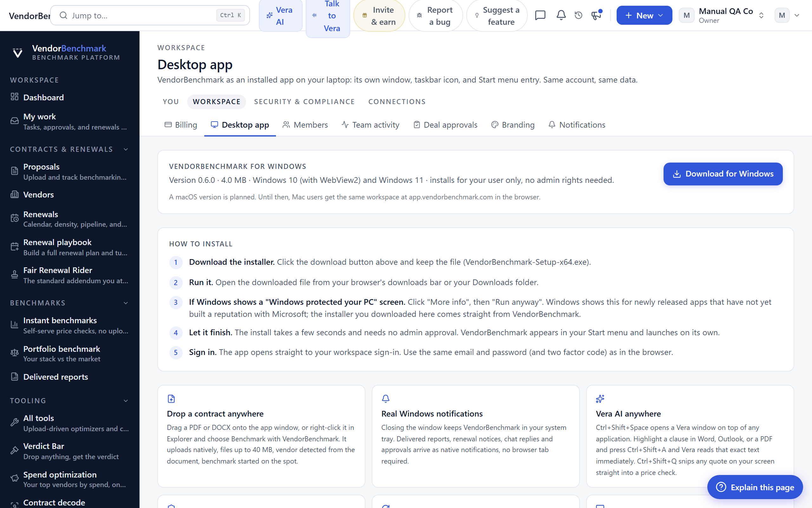Image resolution: width=812 pixels, height=508 pixels.
Task: Open Contract decode in sidebar
Action: pos(54,503)
